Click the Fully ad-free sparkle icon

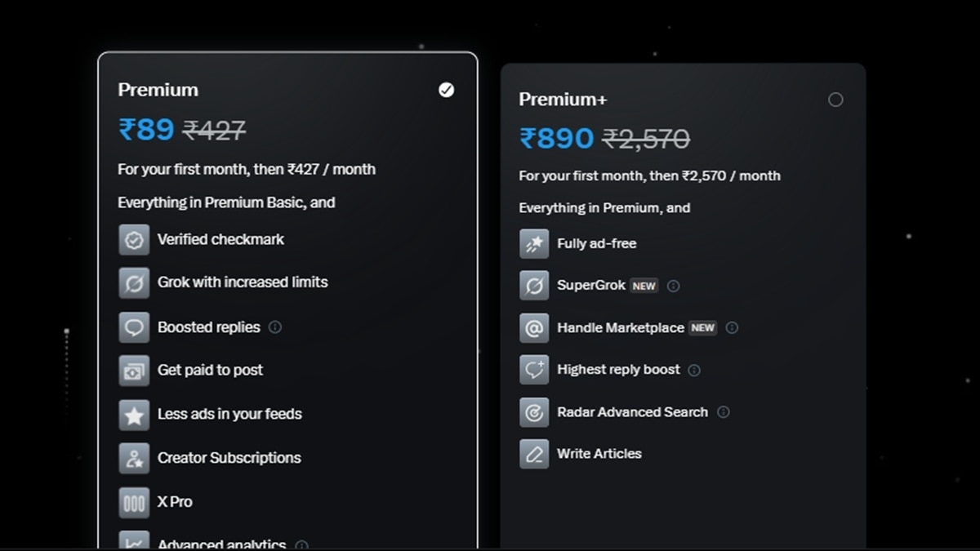(534, 244)
